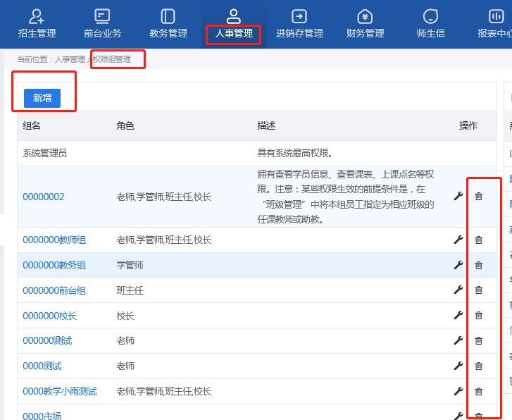This screenshot has height=420, width=512.
Task: Open the 财务管理 module icon
Action: pos(365,16)
